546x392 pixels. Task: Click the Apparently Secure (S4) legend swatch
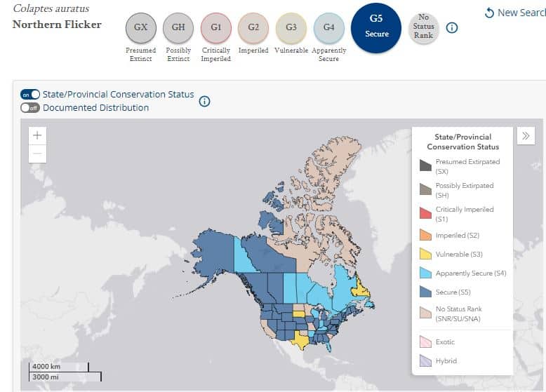point(425,273)
